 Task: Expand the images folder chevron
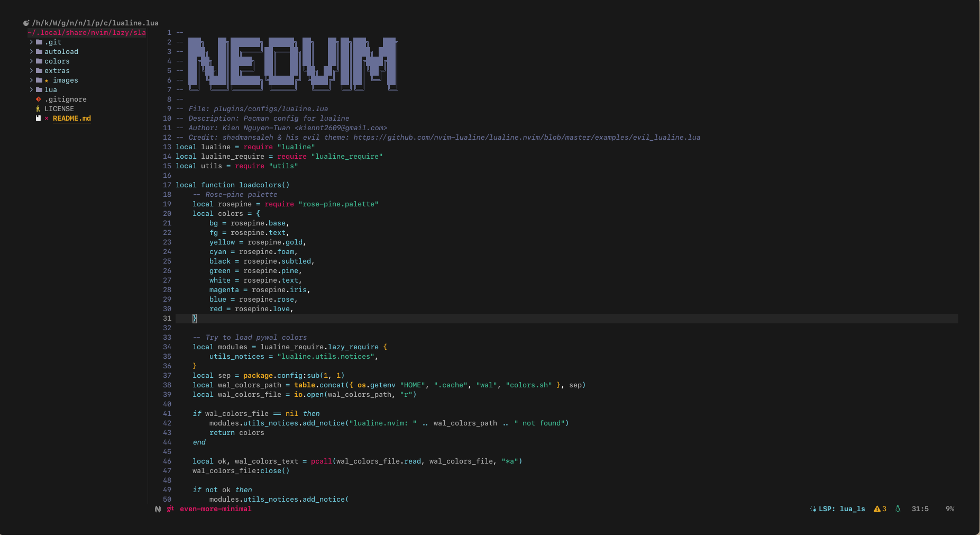coord(31,80)
